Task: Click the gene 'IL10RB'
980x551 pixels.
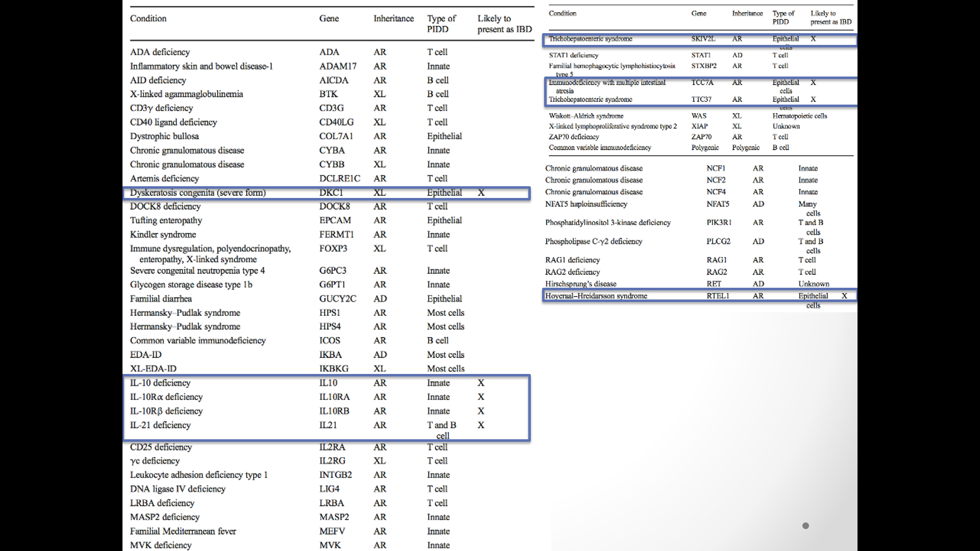Action: (x=334, y=411)
